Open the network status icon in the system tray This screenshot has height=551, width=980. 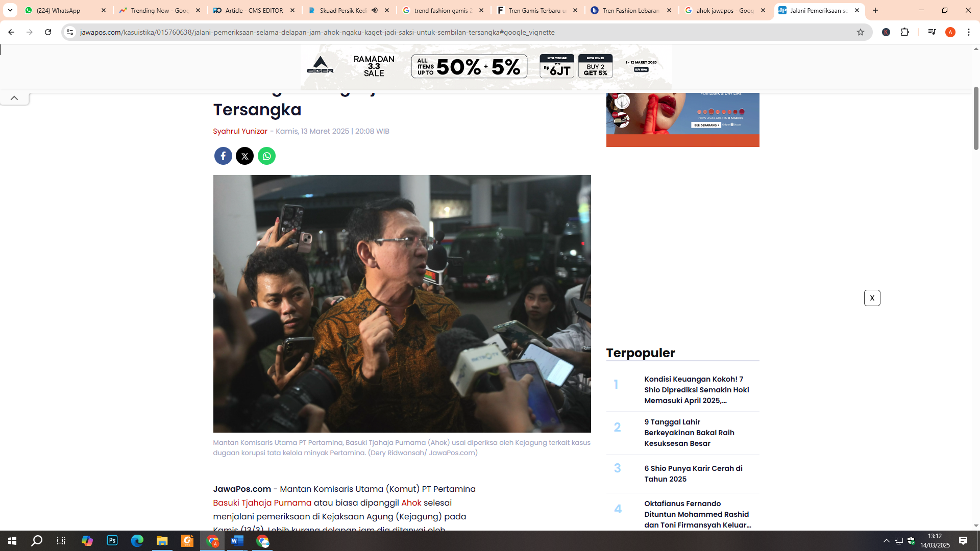pyautogui.click(x=899, y=541)
